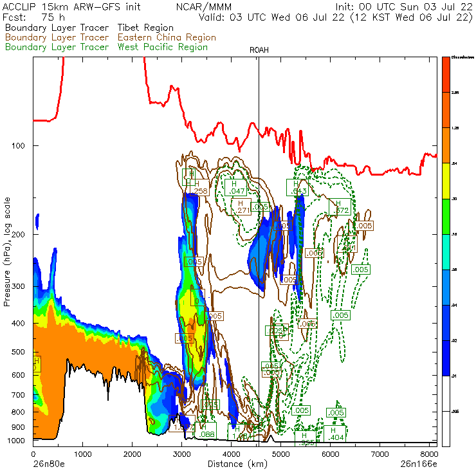The width and height of the screenshot is (476, 476).
Task: Select the '600' pressure axis tick label
Action: [x=18, y=375]
